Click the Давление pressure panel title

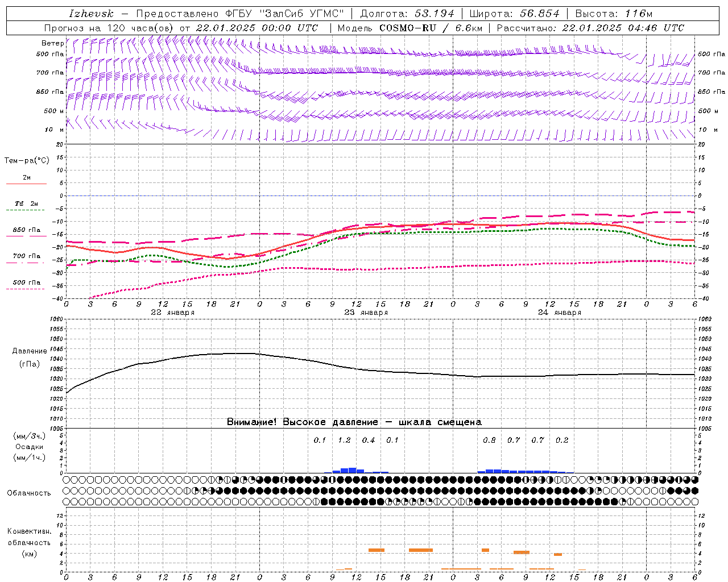(30, 351)
